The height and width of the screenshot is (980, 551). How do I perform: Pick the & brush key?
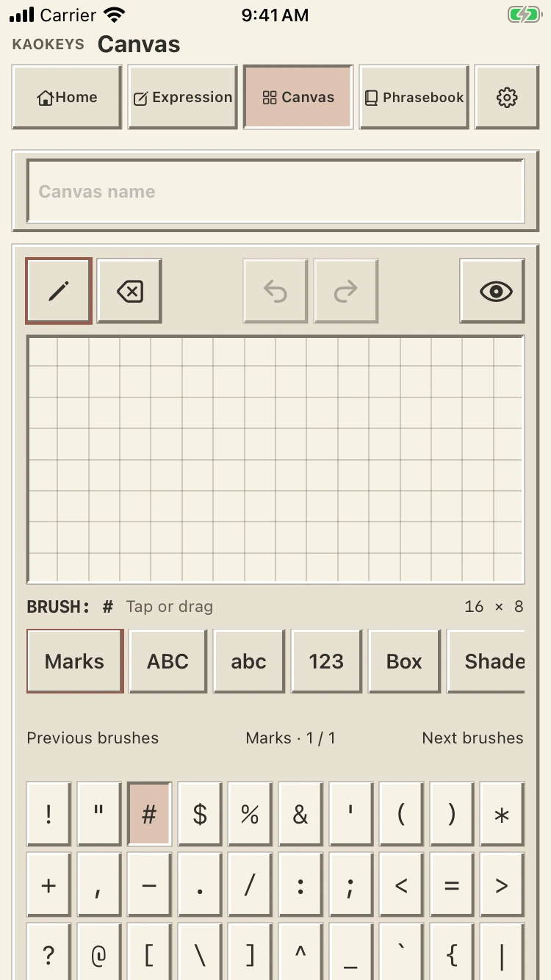coord(300,814)
